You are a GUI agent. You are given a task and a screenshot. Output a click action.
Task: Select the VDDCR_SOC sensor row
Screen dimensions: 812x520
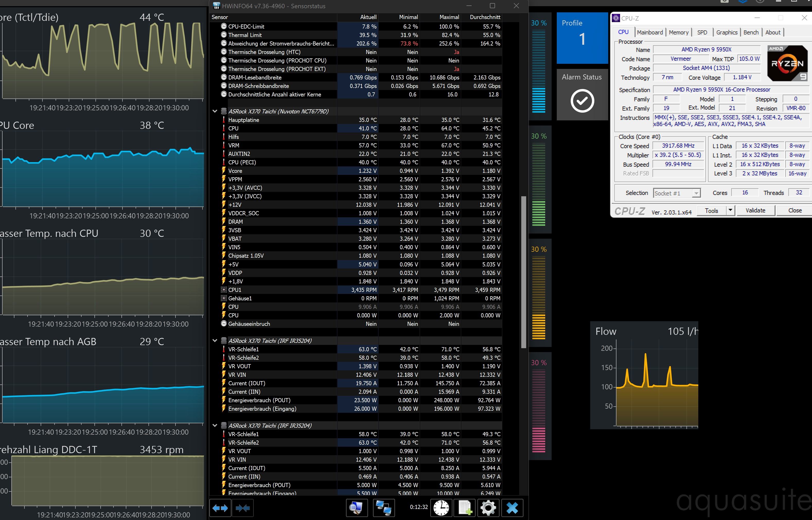click(355, 213)
